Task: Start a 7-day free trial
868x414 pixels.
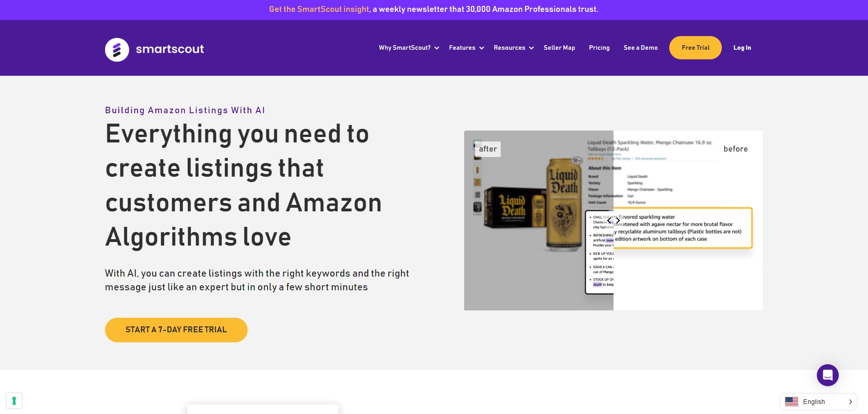Action: click(176, 330)
